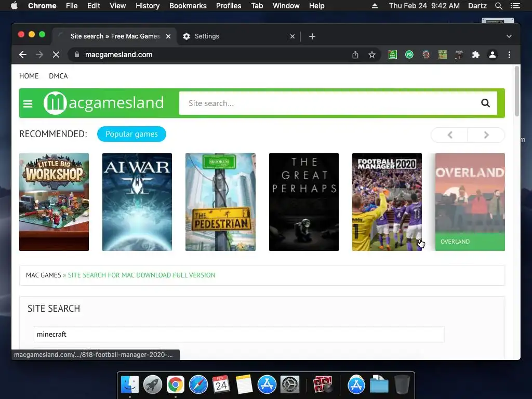Click the HOME link
The height and width of the screenshot is (399, 532).
pos(29,76)
